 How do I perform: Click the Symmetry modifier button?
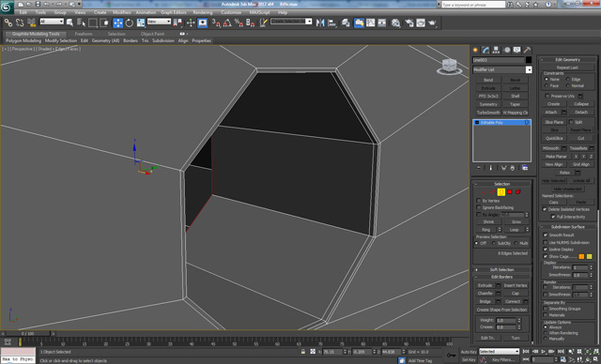pyautogui.click(x=488, y=104)
